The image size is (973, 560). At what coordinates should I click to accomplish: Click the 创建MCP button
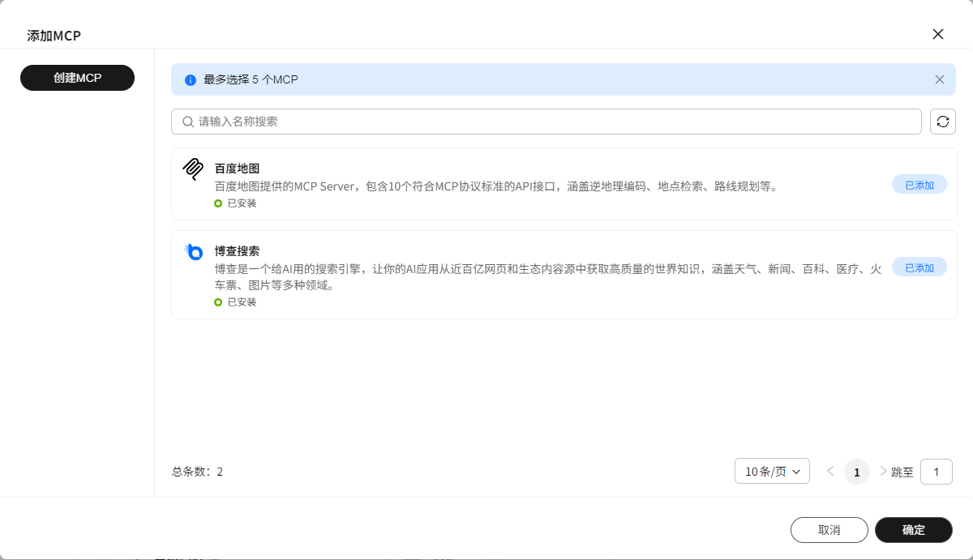click(x=77, y=78)
